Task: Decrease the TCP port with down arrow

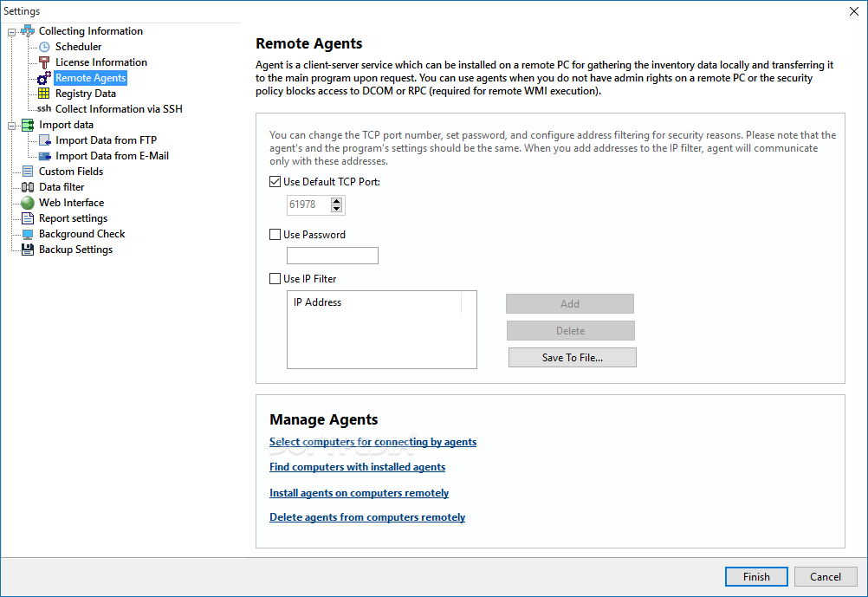Action: tap(336, 209)
